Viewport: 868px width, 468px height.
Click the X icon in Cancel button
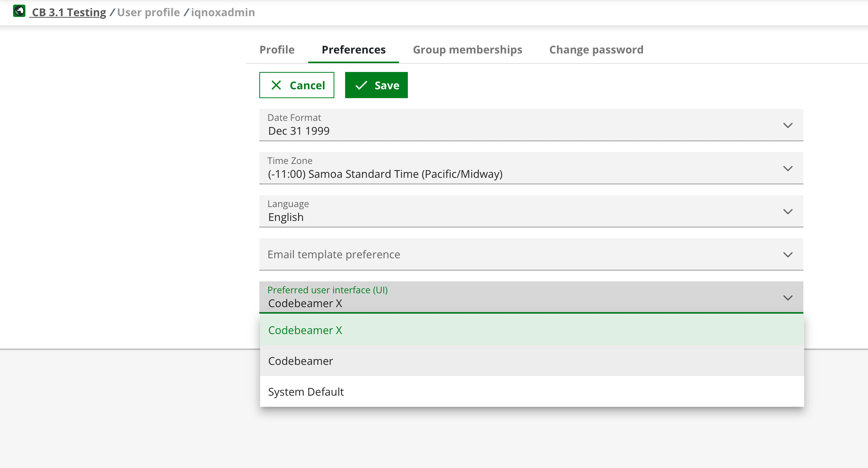[276, 85]
